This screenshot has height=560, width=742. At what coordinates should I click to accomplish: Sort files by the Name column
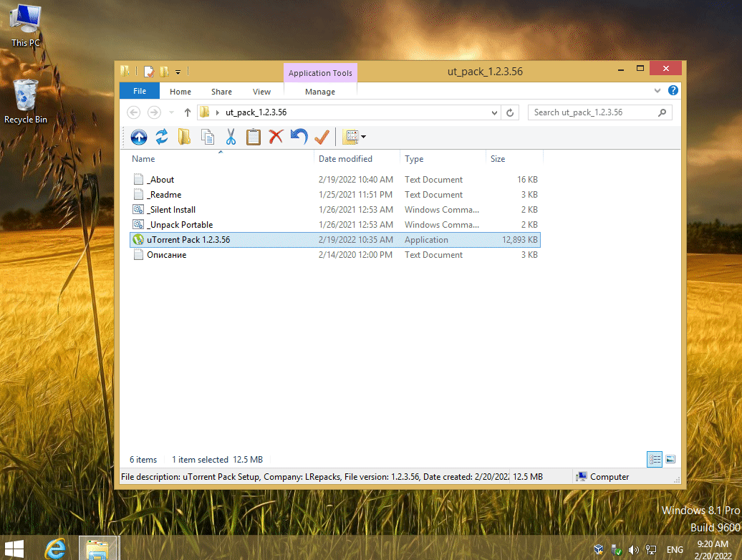[x=221, y=159]
